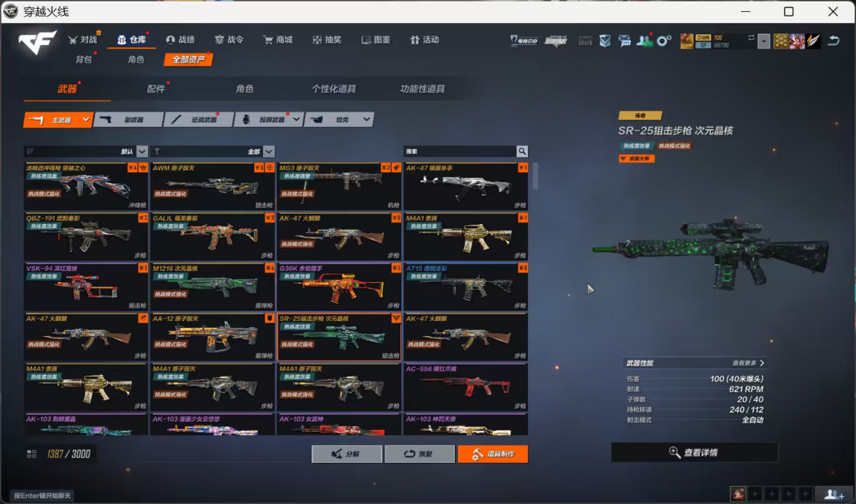Click the 恢复 restore button
This screenshot has height=504, width=856.
pos(419,454)
